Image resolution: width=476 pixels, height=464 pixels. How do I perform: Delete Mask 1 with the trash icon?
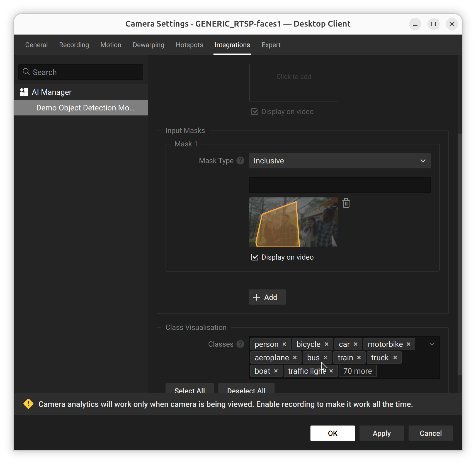point(346,203)
